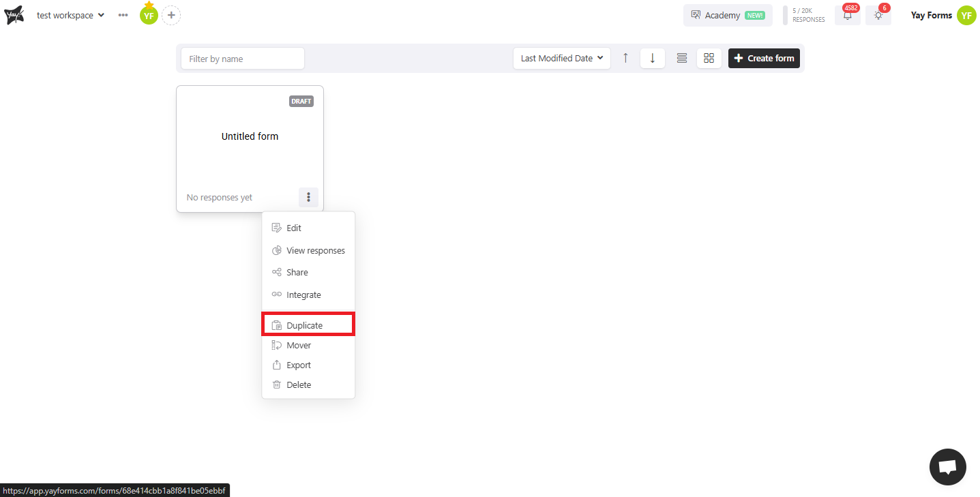Click the YF profile avatar at top right
This screenshot has width=980, height=497.
(966, 15)
